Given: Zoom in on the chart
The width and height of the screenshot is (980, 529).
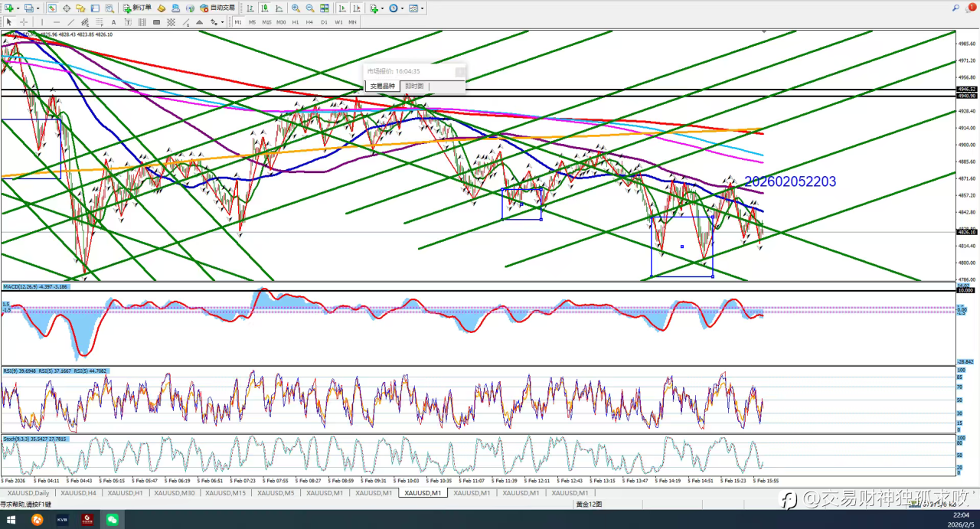Looking at the screenshot, I should [x=296, y=8].
